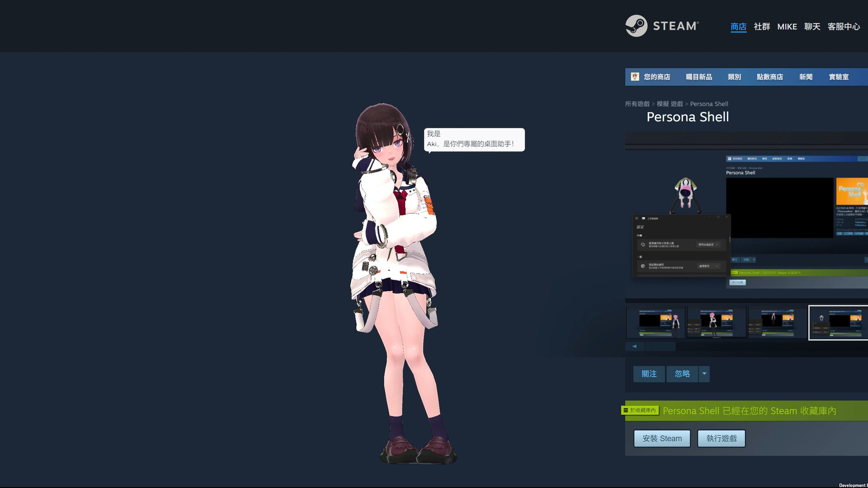Follow the 所有遊戲 breadcrumb link
This screenshot has width=868, height=488.
637,104
